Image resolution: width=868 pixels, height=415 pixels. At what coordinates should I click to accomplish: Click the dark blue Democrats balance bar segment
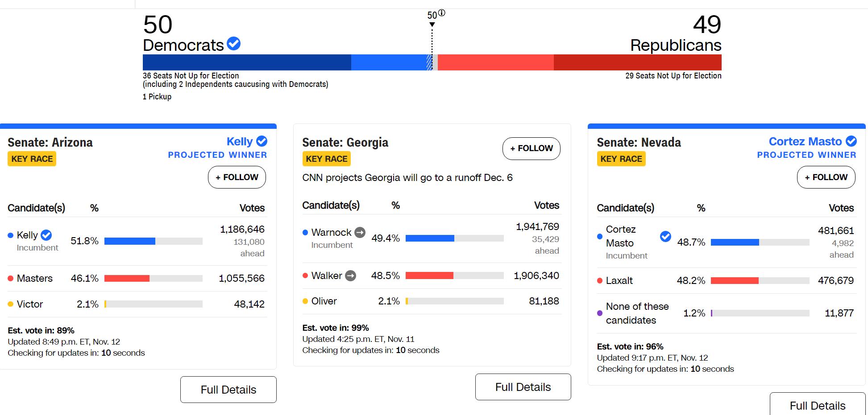(247, 62)
